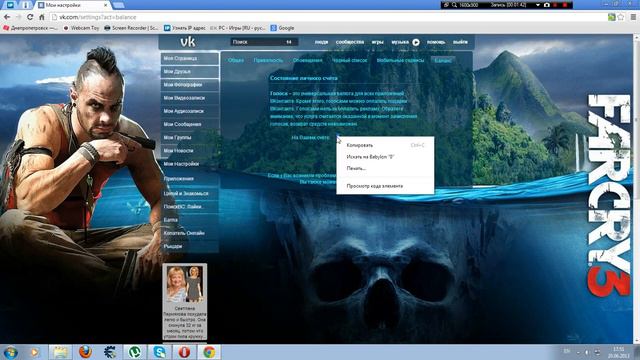Launch Windows Media Player from taskbar

[35, 352]
